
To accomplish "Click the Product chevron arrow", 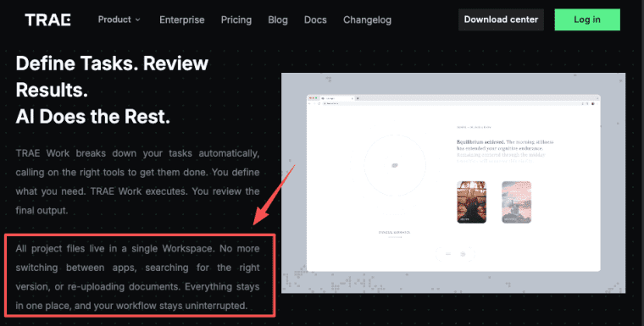I will 137,19.
